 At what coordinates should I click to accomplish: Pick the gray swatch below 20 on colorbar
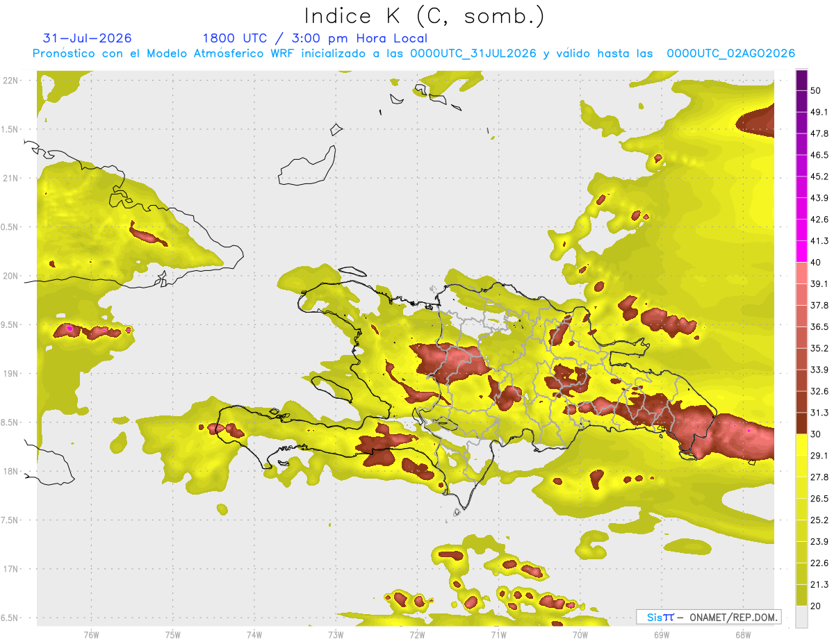tap(801, 617)
